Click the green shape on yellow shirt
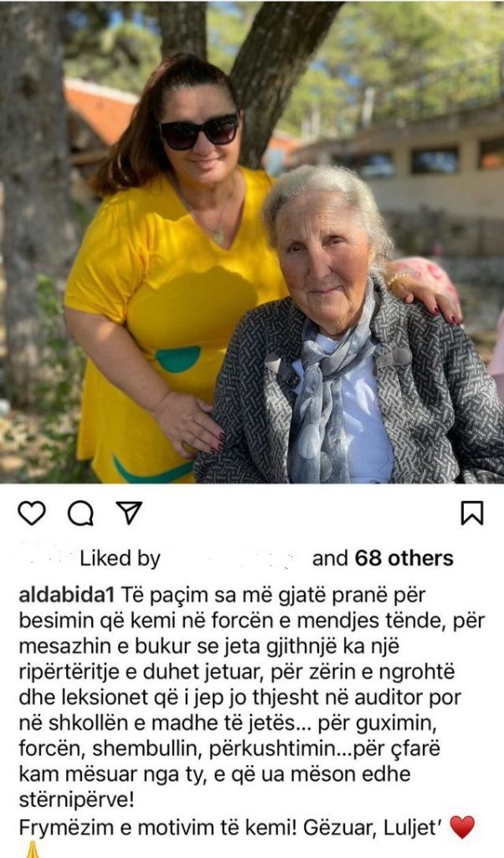 pos(177,359)
